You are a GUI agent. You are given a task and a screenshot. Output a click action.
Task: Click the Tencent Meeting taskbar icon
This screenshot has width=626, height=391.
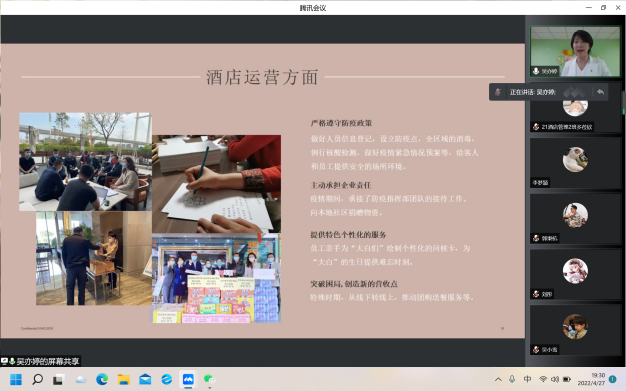pos(188,379)
